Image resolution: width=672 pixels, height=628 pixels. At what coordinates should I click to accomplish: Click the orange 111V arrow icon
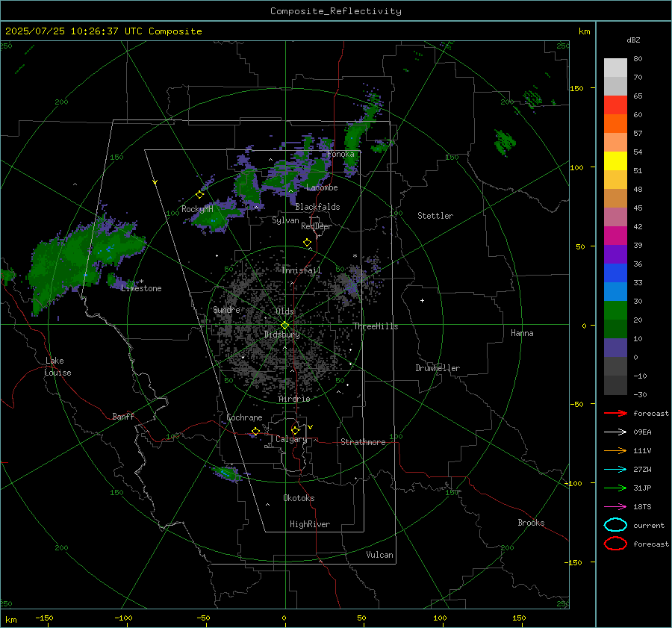[615, 450]
